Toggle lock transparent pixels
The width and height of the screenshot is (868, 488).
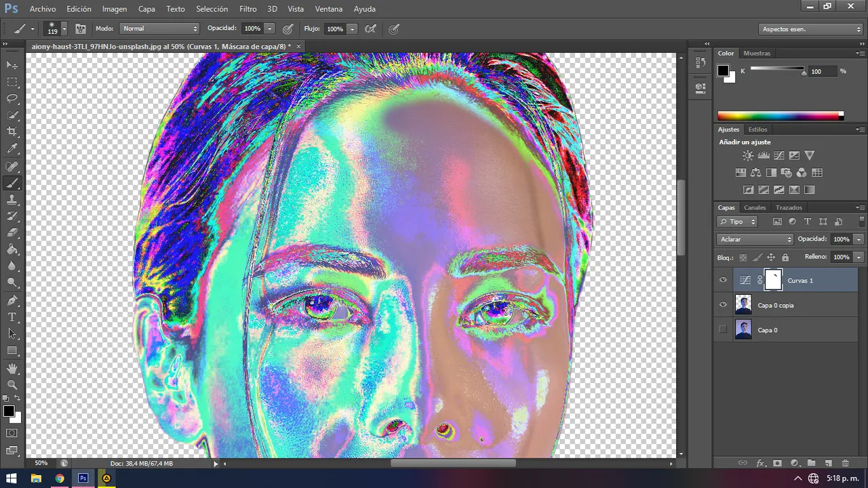coord(743,258)
